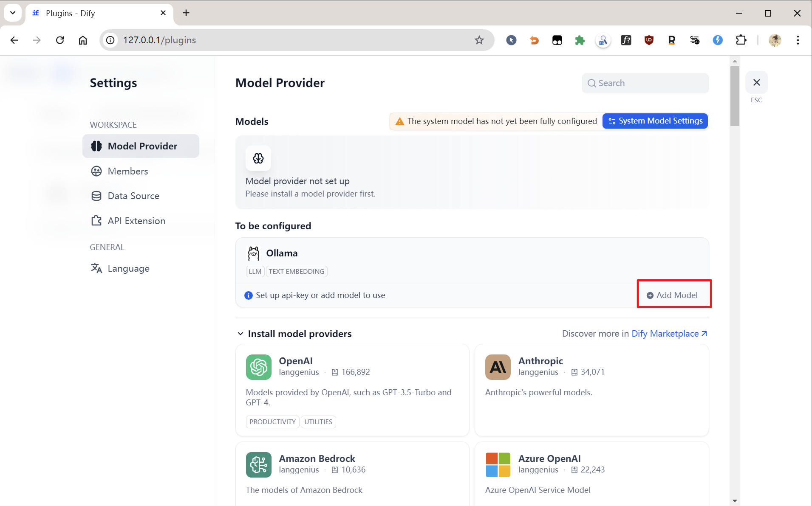Click the PRODUCTIVITY tag on OpenAI card
Viewport: 812px width, 506px height.
272,422
